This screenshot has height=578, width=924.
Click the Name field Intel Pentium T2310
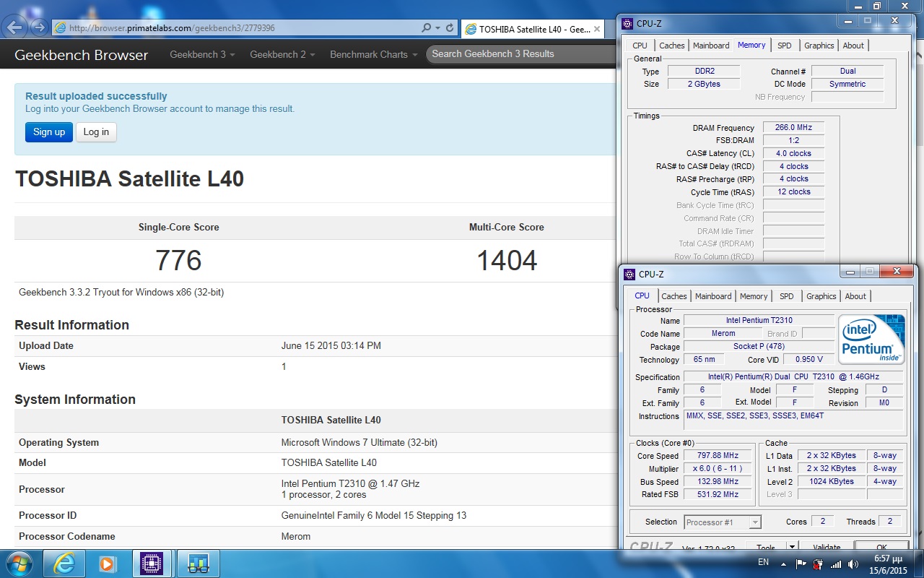759,320
